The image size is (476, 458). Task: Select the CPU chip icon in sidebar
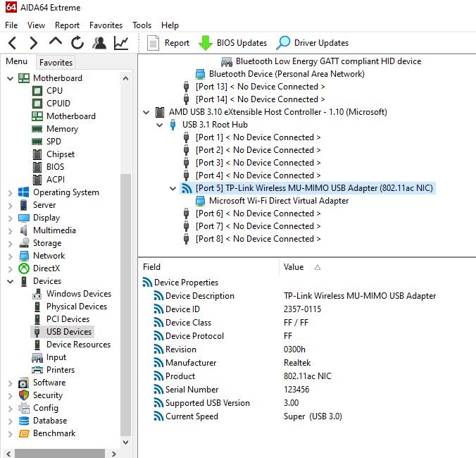point(37,91)
